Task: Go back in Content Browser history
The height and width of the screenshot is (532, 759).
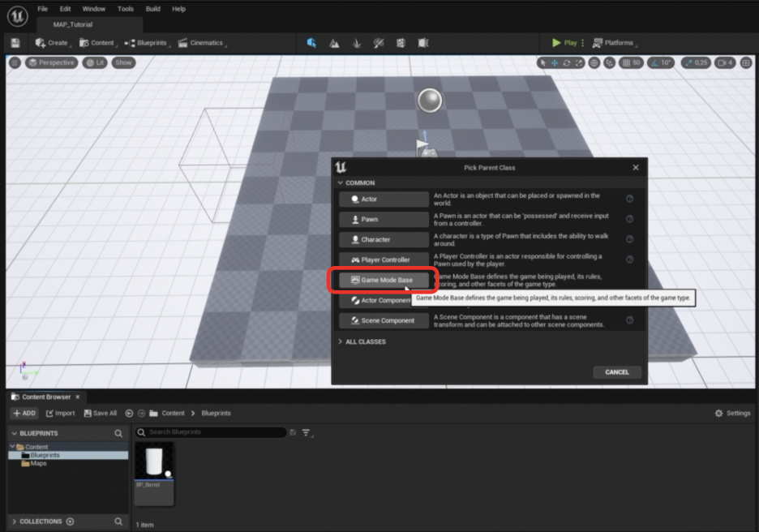Action: pyautogui.click(x=129, y=414)
